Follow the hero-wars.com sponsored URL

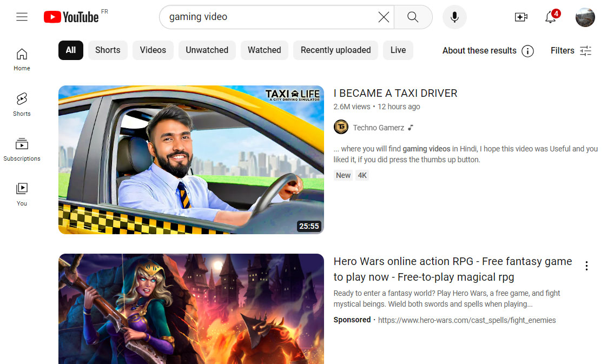(x=467, y=320)
